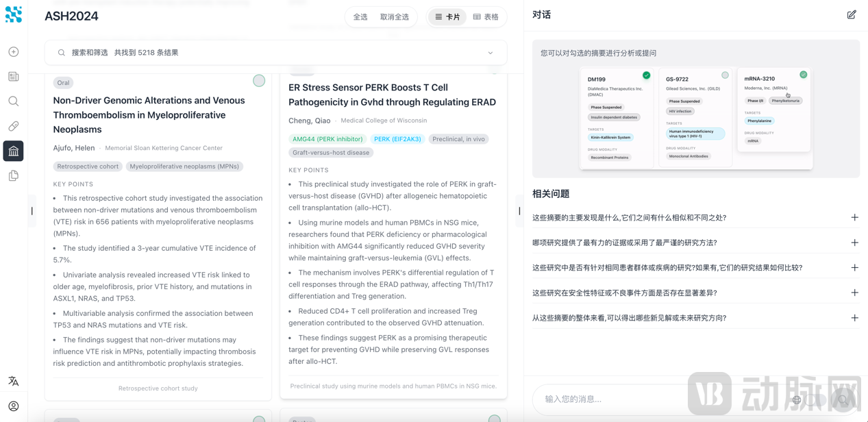Click the 取消全选 deselect all button
Screen dimensions: 868x422
395,17
